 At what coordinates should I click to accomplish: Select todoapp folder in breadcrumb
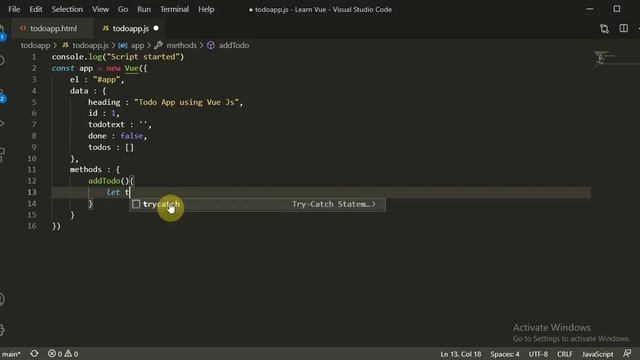(36, 45)
